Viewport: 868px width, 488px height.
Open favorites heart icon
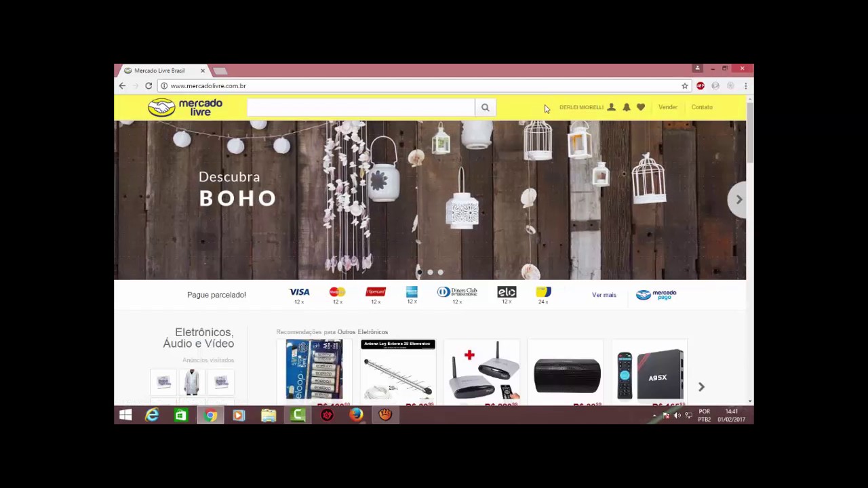[641, 107]
